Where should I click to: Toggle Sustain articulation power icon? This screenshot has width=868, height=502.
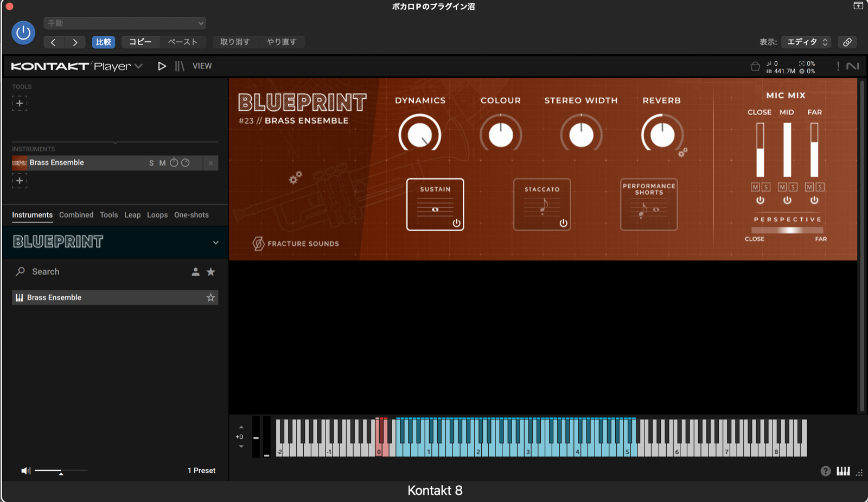point(456,223)
